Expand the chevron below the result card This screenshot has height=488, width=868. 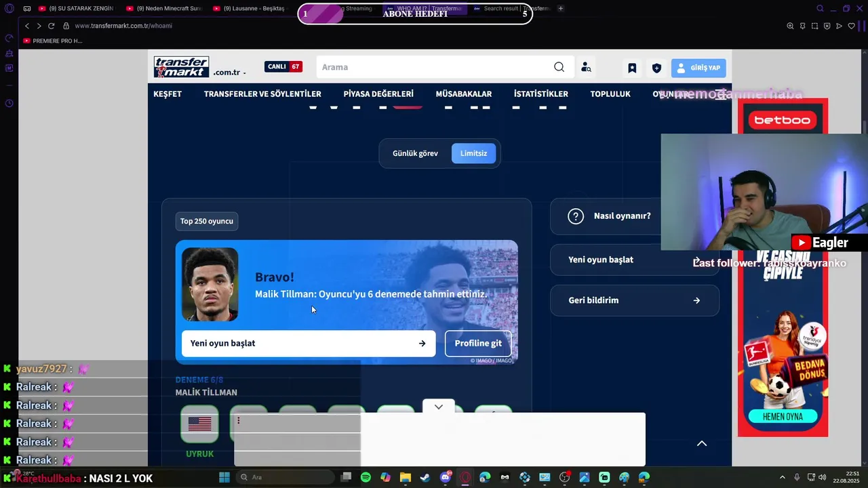pyautogui.click(x=439, y=407)
